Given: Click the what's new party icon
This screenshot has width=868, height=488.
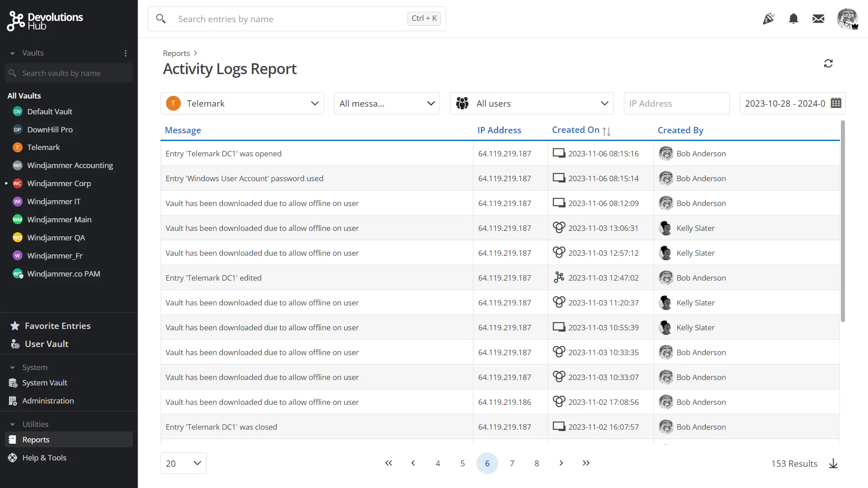Looking at the screenshot, I should [769, 19].
